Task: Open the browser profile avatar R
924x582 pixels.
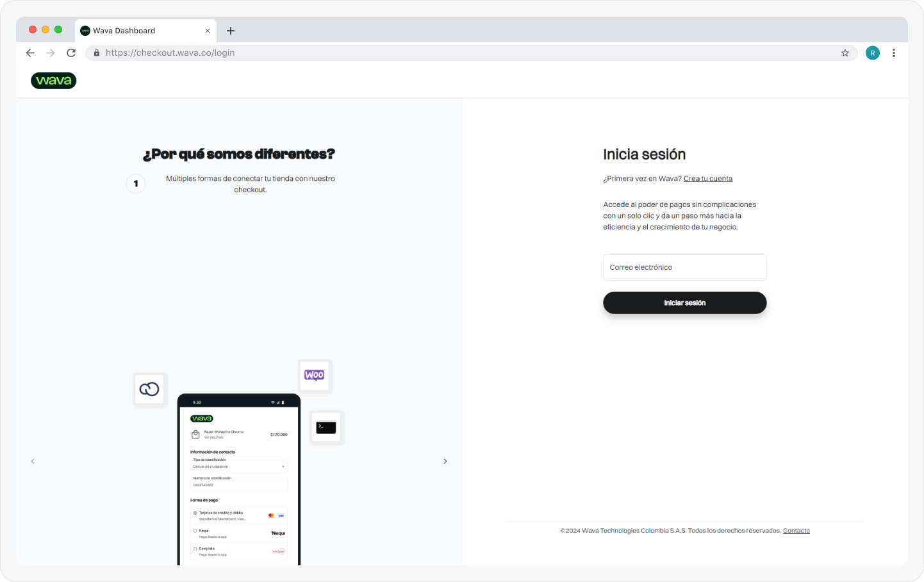Action: (x=873, y=53)
